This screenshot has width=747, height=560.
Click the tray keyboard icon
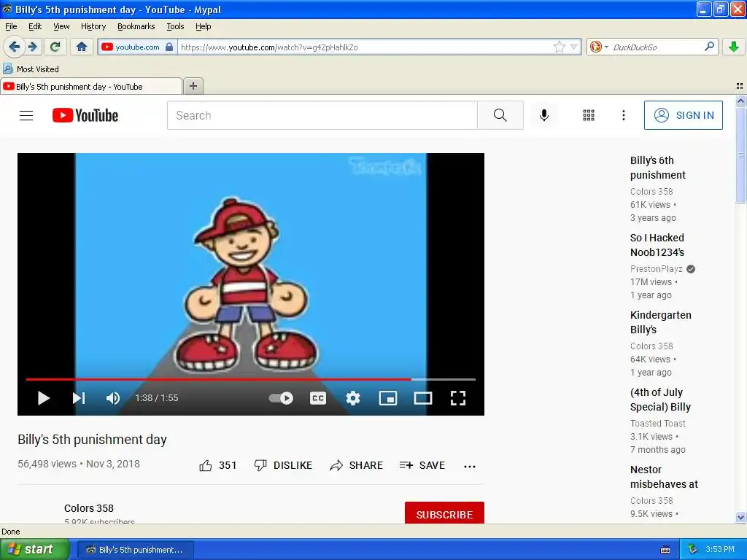pos(665,550)
